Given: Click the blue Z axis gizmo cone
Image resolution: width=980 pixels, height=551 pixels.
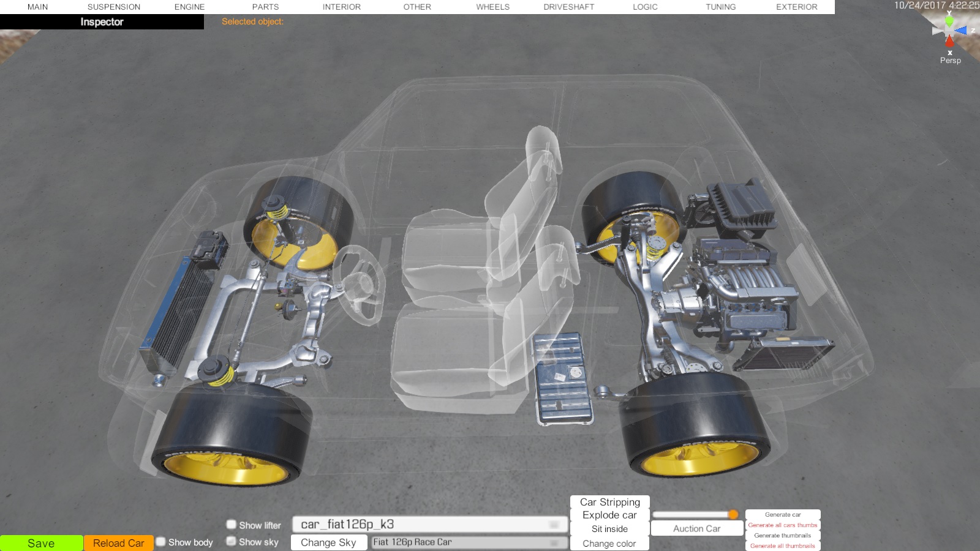Looking at the screenshot, I should (x=961, y=30).
